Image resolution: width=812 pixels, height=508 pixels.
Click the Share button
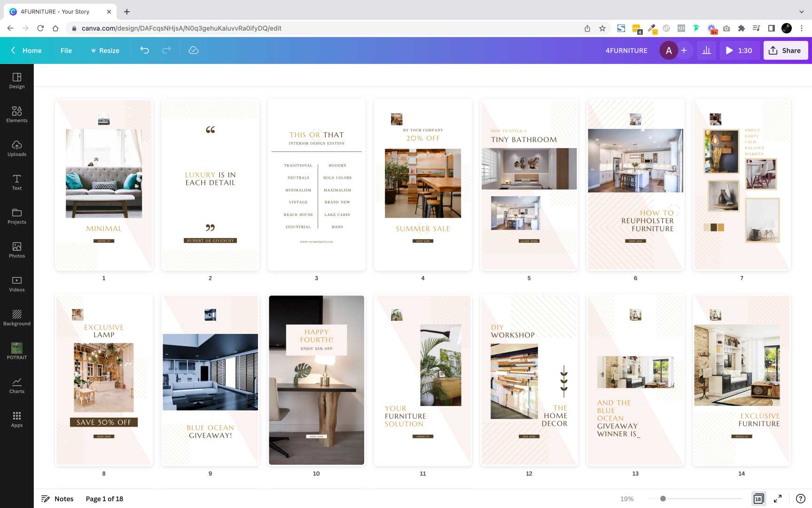click(785, 50)
